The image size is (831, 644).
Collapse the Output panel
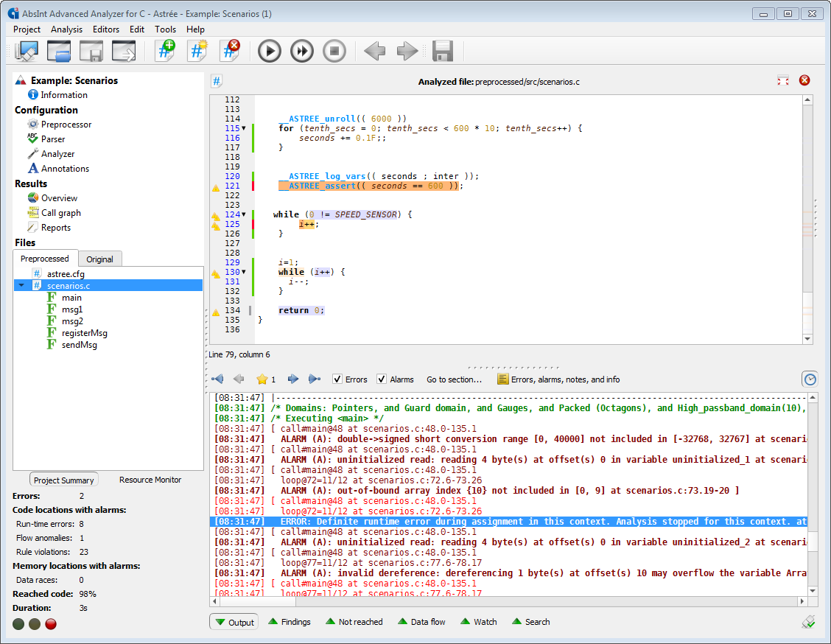234,623
